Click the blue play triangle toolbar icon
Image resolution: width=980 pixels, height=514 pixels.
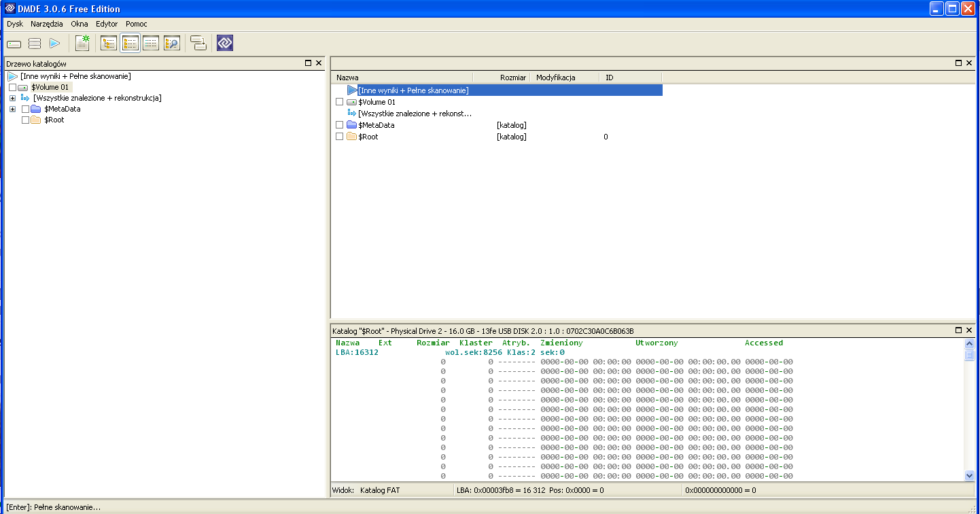tap(55, 44)
